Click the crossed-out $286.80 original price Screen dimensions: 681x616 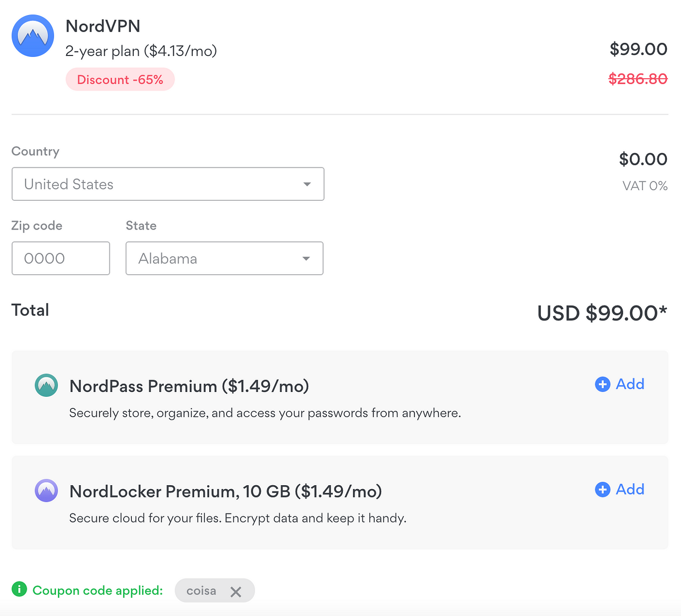[638, 78]
